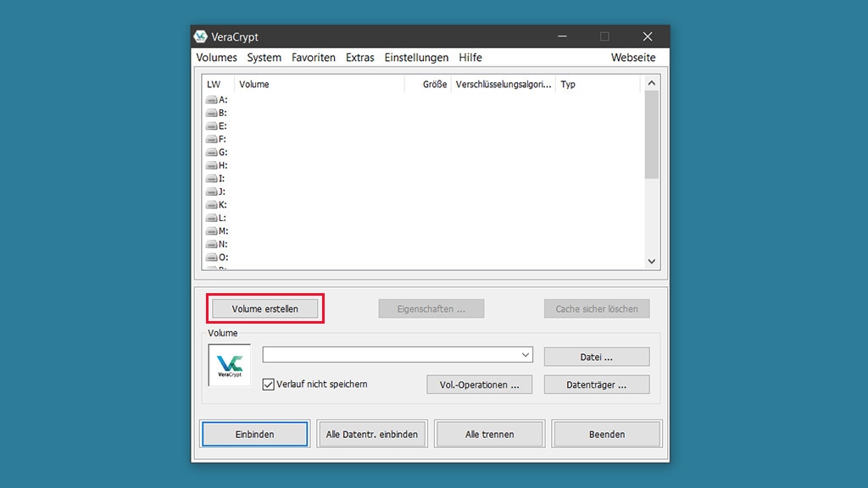Uncheck the Verlauf nicht speichern checkbox

(x=269, y=384)
